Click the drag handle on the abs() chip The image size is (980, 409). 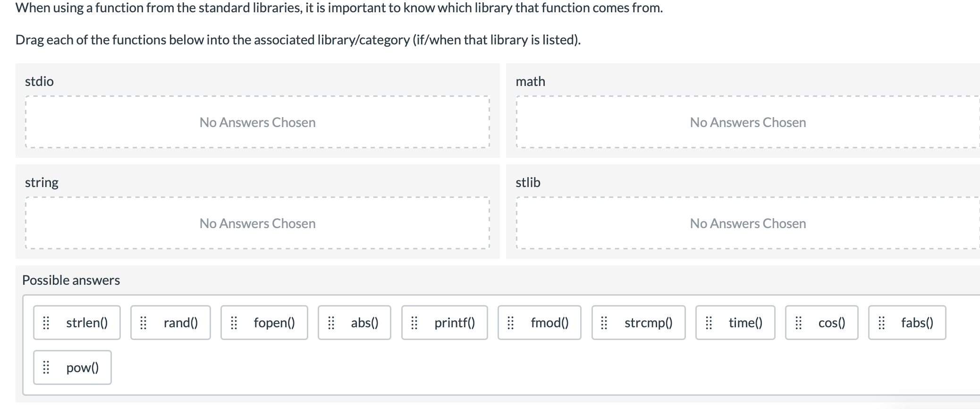click(x=332, y=323)
